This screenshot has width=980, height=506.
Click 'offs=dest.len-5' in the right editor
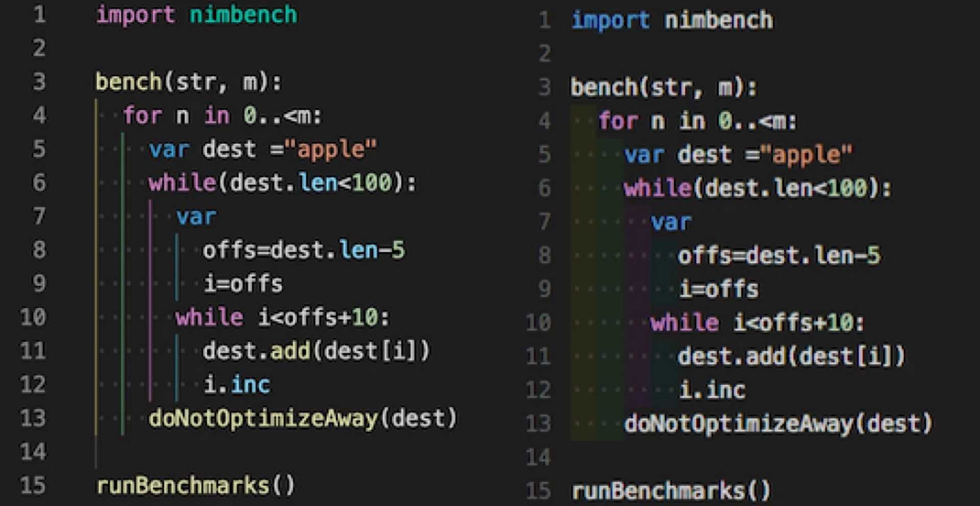pyautogui.click(x=779, y=256)
